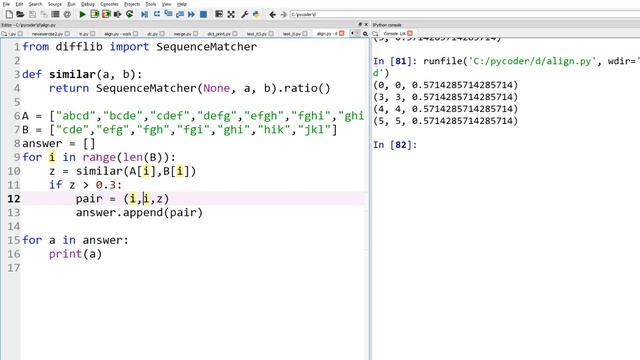This screenshot has width=640, height=360.
Task: Open the File menu
Action: pyautogui.click(x=6, y=4)
